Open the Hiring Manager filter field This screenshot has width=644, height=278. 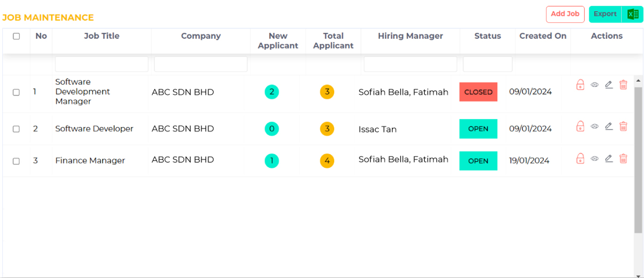click(409, 64)
